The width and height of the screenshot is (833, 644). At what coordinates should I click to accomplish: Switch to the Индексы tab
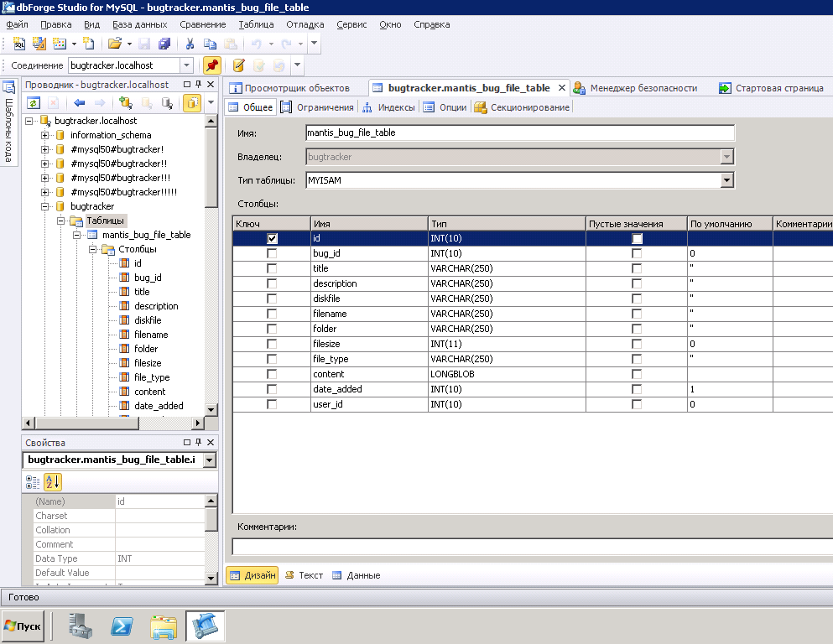point(389,107)
